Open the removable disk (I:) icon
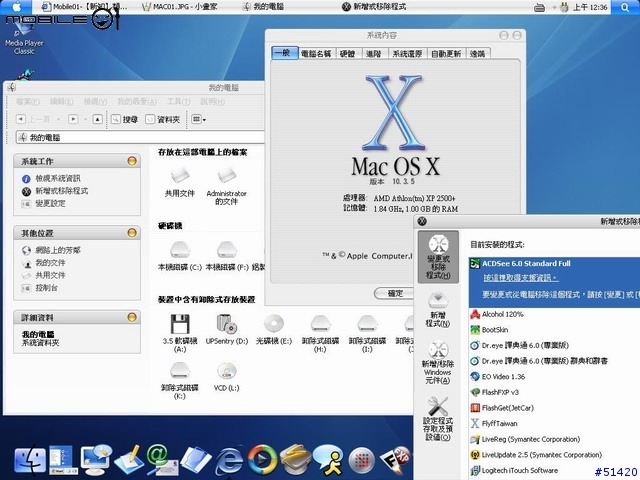Image resolution: width=640 pixels, height=480 pixels. 367,324
